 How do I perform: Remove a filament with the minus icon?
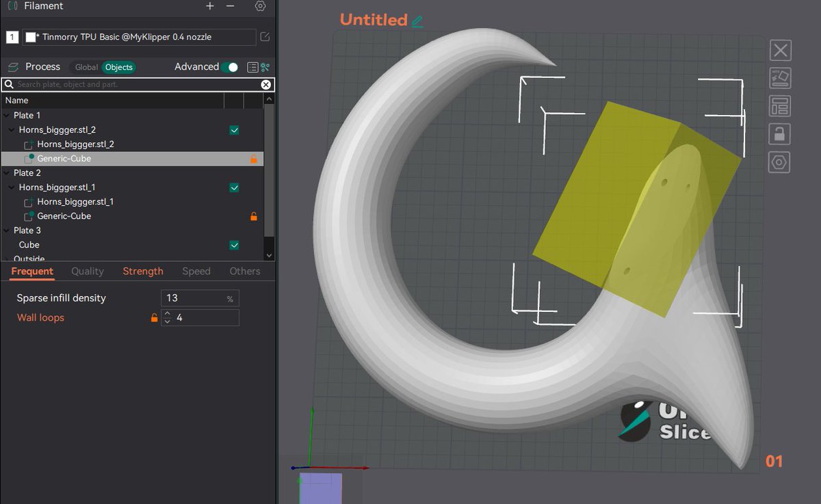click(x=231, y=6)
